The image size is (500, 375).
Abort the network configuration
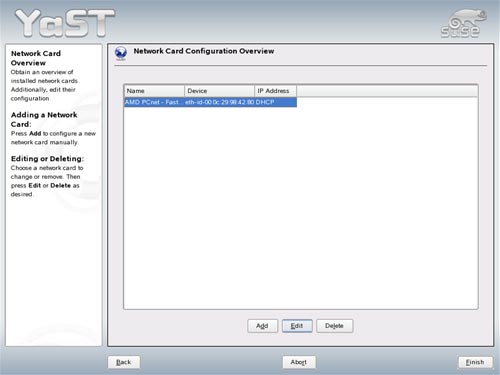tap(299, 362)
